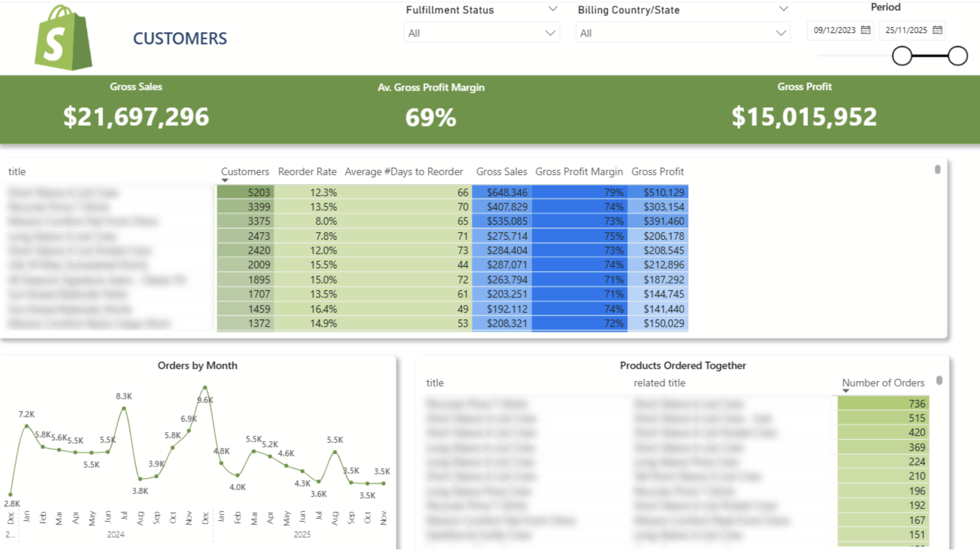Click the left handle of the Period slider

tap(902, 56)
